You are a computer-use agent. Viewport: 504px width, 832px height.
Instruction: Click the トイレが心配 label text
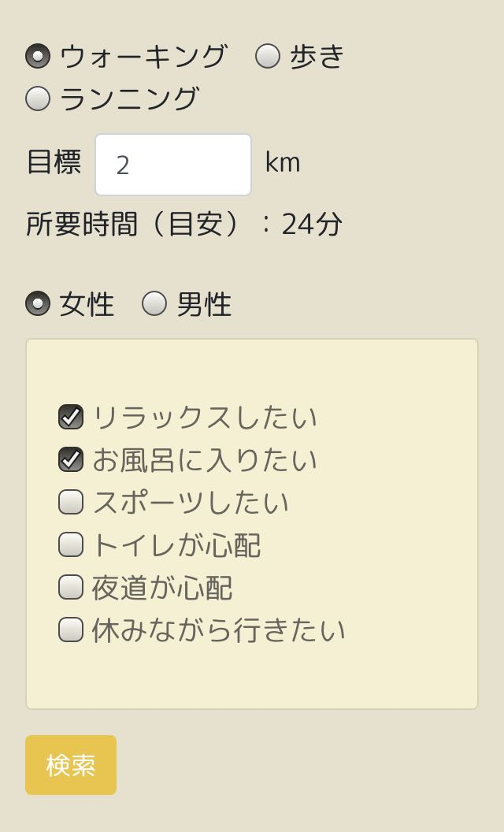click(176, 545)
